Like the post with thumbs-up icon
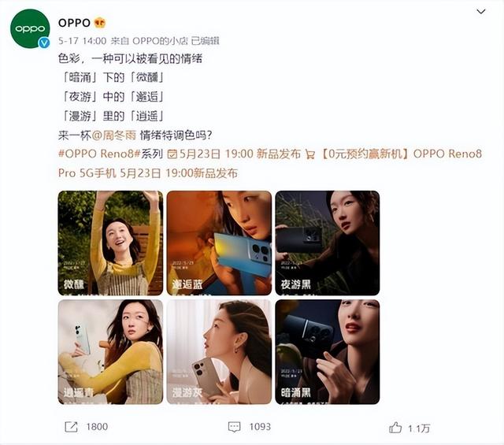 395,428
